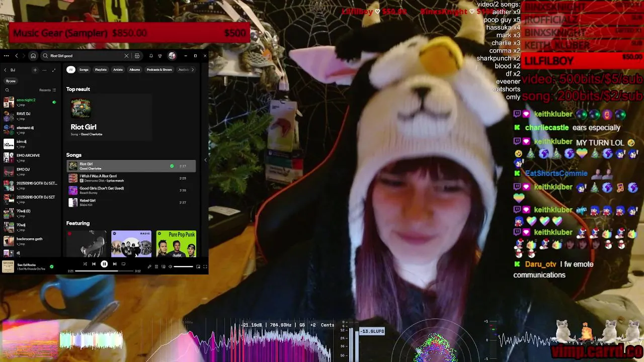Screen dimensions: 644x362
Task: Open the Browse icon beside search
Action: point(137,56)
